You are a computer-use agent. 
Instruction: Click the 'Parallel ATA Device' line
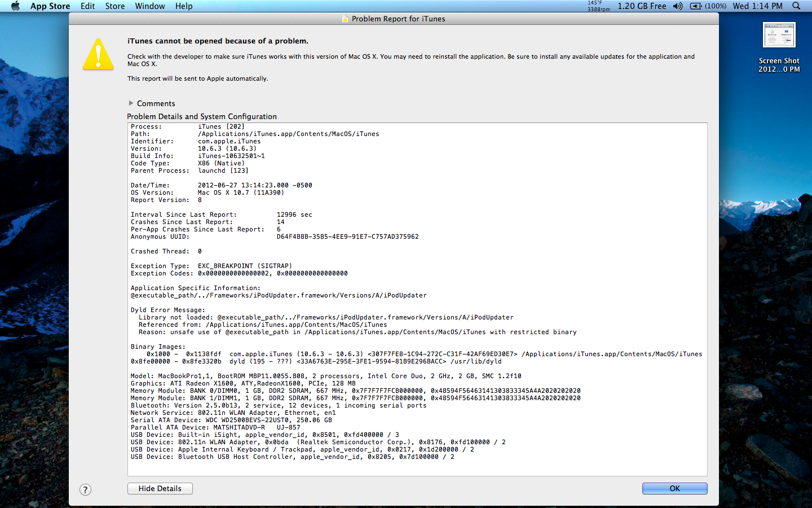pos(215,428)
